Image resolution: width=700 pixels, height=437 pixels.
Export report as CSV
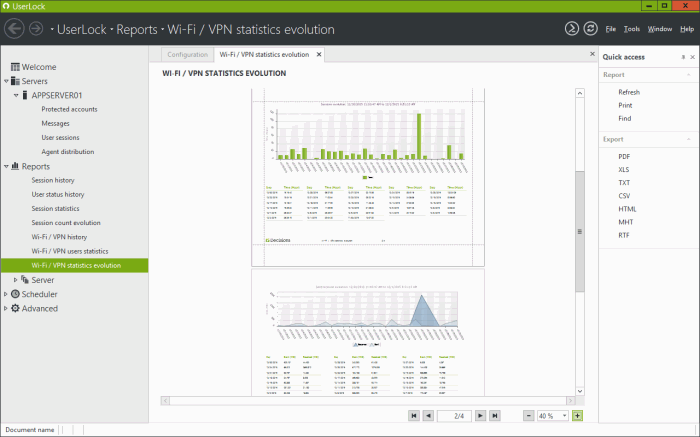[x=624, y=196]
